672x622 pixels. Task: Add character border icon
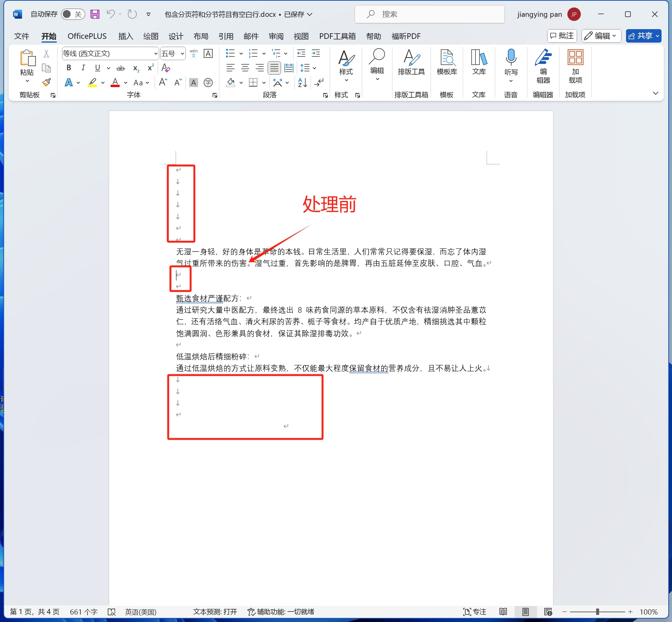[x=208, y=53]
